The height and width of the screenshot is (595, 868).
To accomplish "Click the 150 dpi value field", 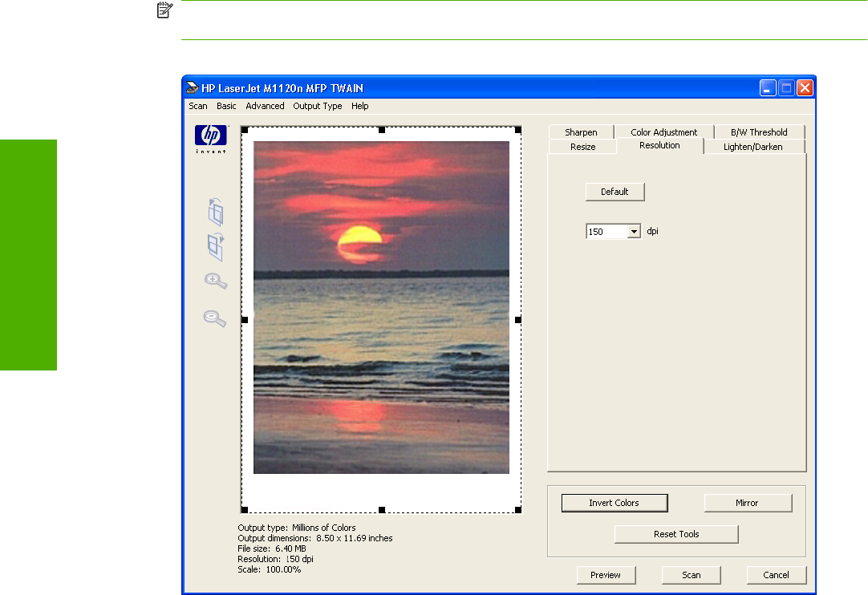I will 606,232.
